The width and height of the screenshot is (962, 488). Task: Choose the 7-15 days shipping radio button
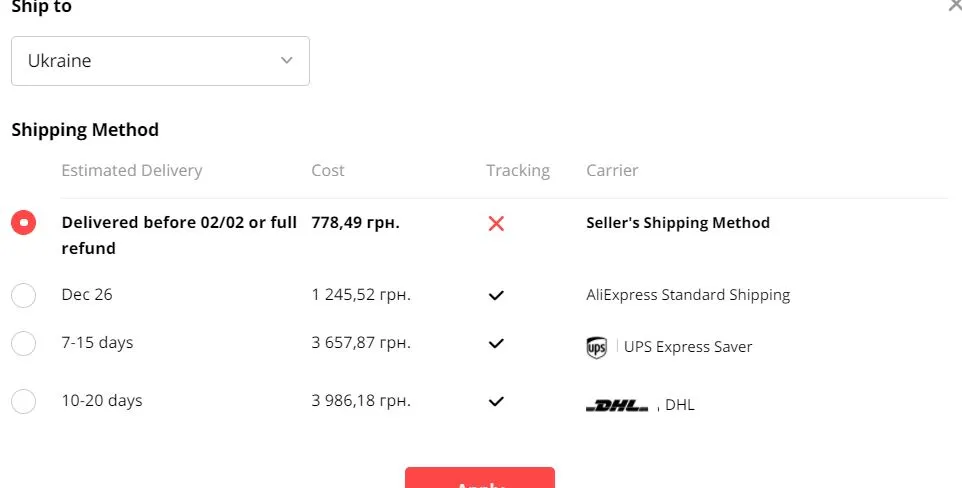click(x=23, y=343)
